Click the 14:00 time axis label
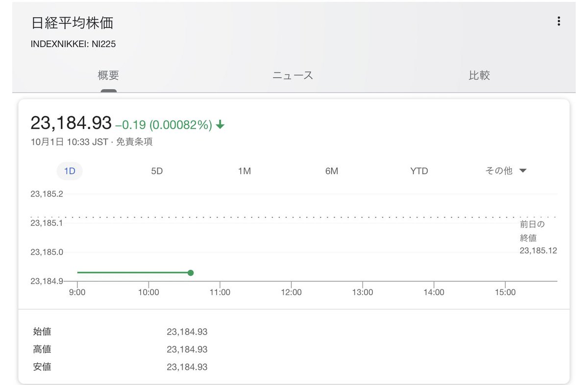This screenshot has height=385, width=588. (434, 292)
